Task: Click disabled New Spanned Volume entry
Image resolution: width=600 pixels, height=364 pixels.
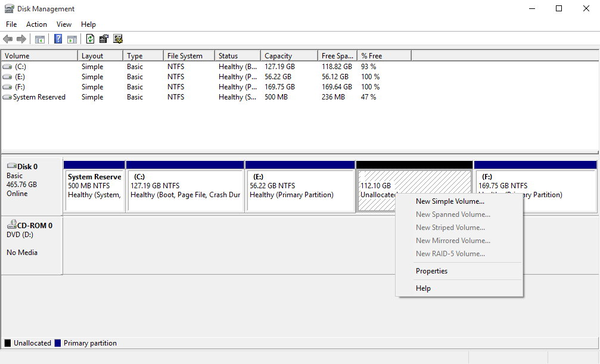Action: pyautogui.click(x=459, y=214)
